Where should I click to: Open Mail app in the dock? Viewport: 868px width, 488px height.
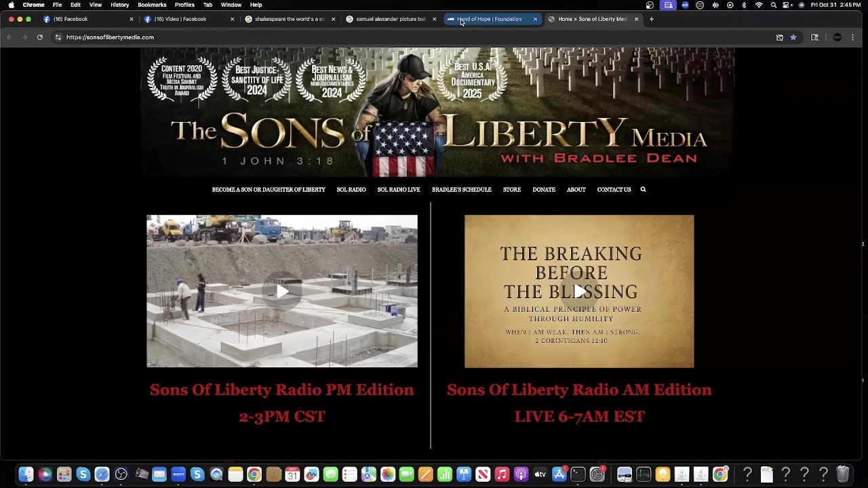[x=159, y=474]
